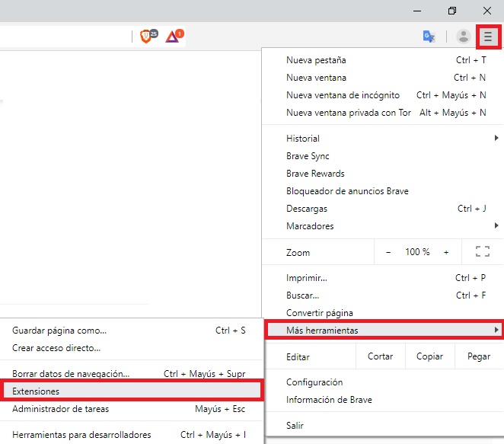This screenshot has width=504, height=444.
Task: Select Bloqueador de anuncios Brave
Action: coord(382,191)
